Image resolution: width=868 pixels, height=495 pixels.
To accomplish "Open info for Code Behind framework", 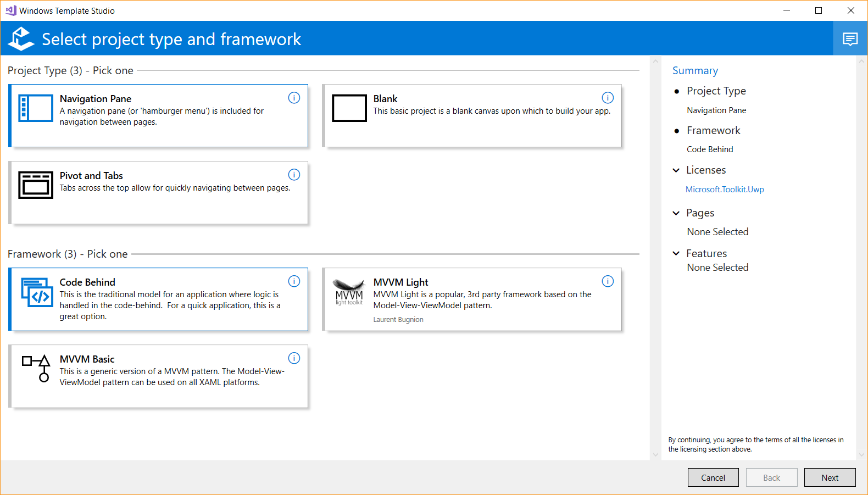I will pyautogui.click(x=294, y=281).
